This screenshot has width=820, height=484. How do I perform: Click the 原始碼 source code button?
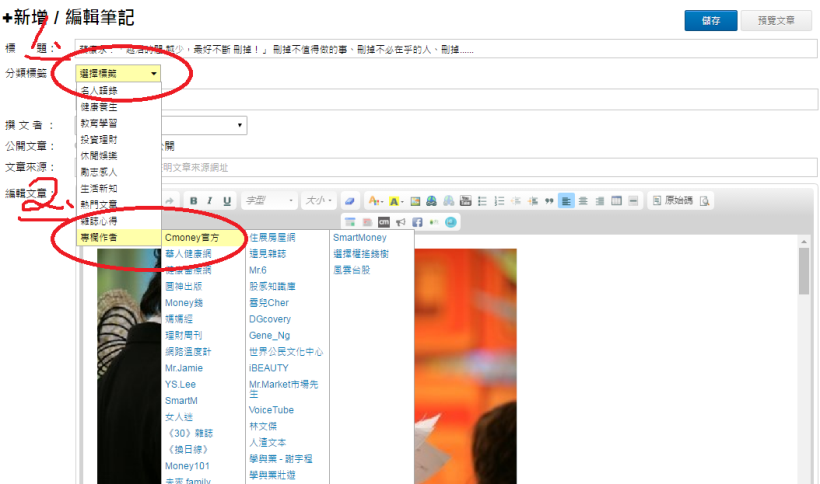point(671,201)
